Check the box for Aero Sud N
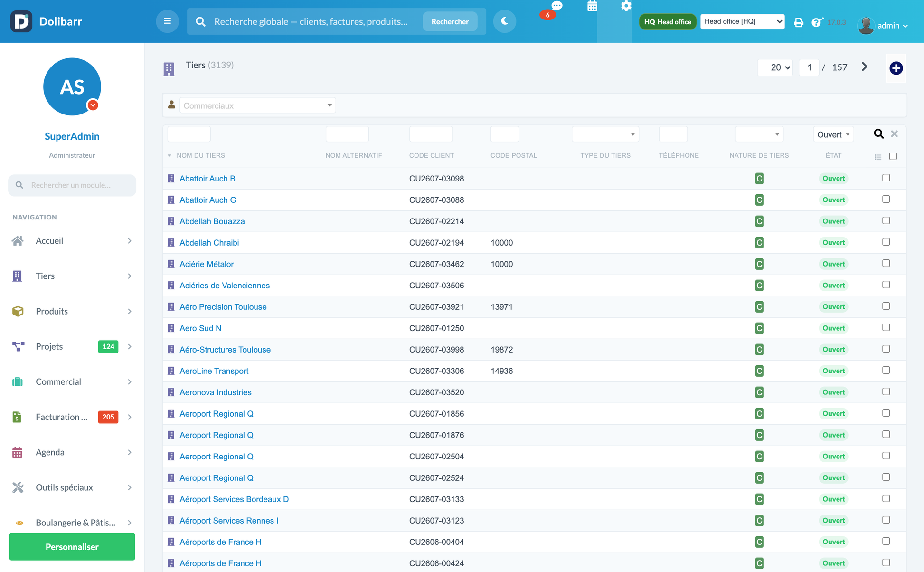924x572 pixels. point(886,327)
